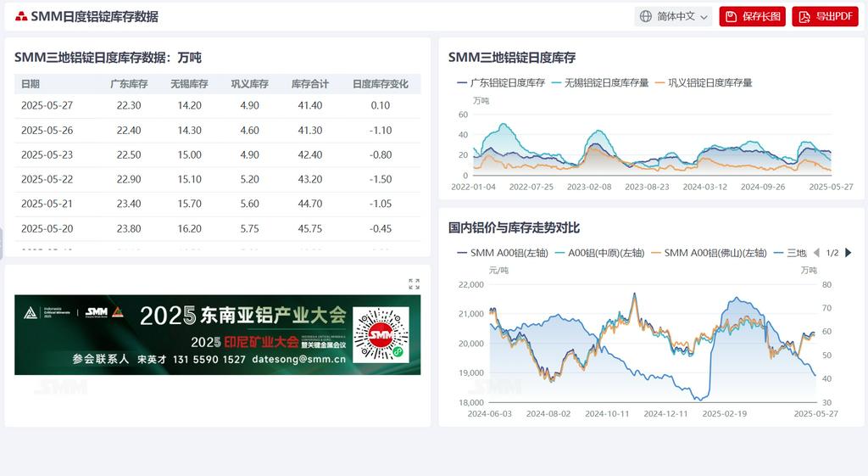
Task: Click the QR code on the banner
Action: [x=381, y=334]
